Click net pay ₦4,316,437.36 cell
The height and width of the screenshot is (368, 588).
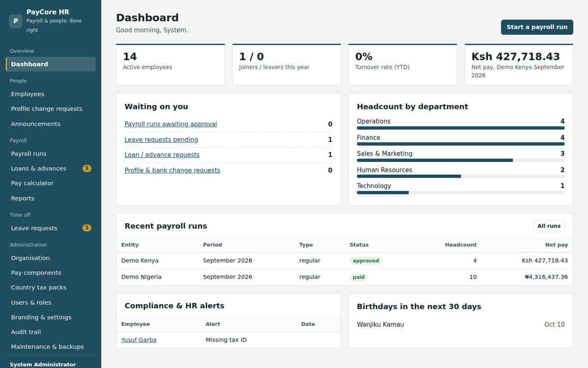546,277
